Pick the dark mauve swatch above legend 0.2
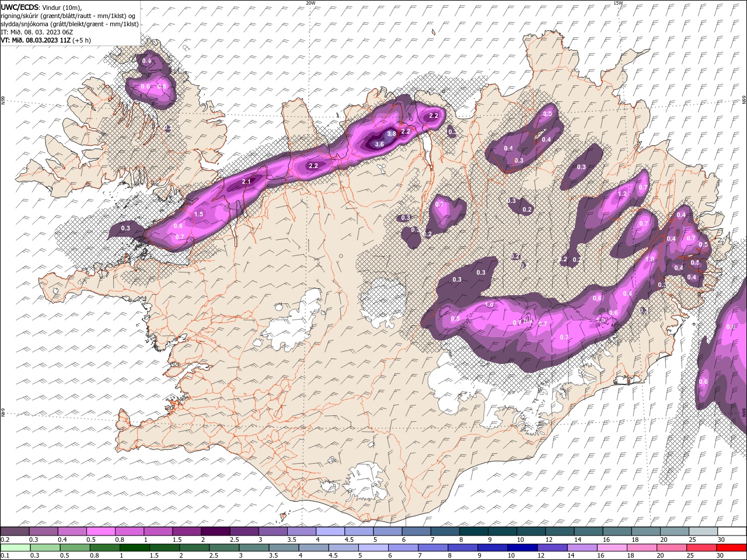 point(15,531)
